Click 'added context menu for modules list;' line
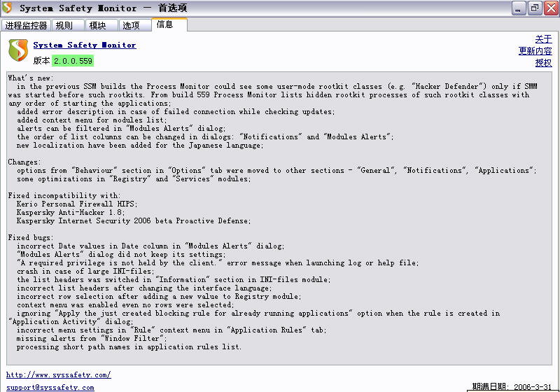 coord(92,120)
